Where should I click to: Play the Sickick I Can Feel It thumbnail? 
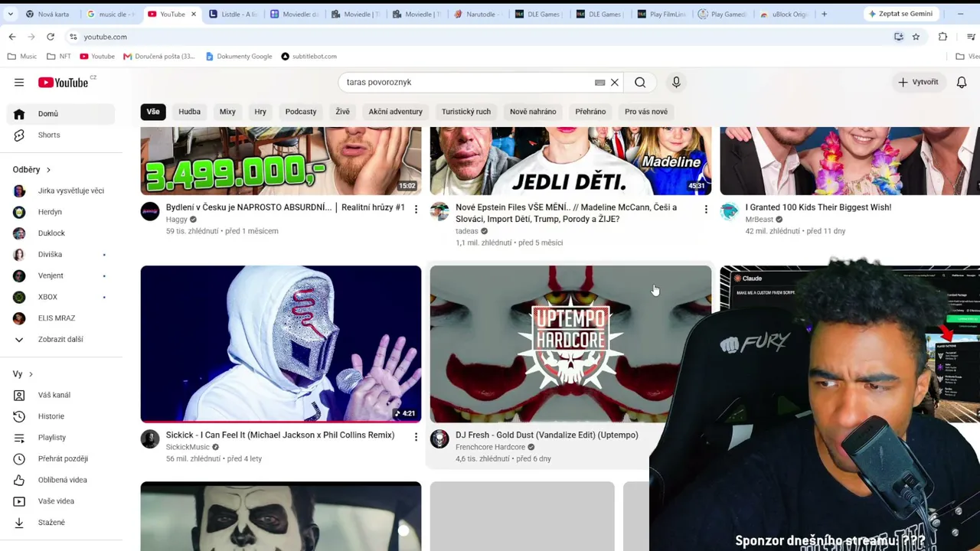281,344
